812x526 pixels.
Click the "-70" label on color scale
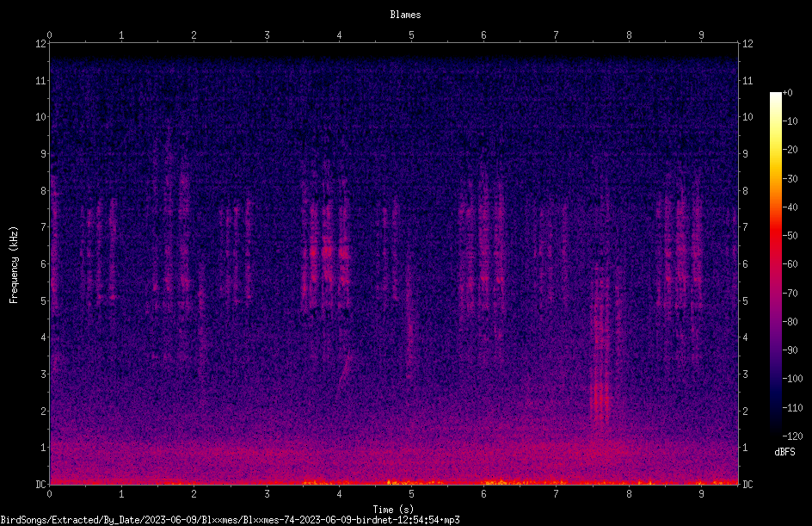790,294
